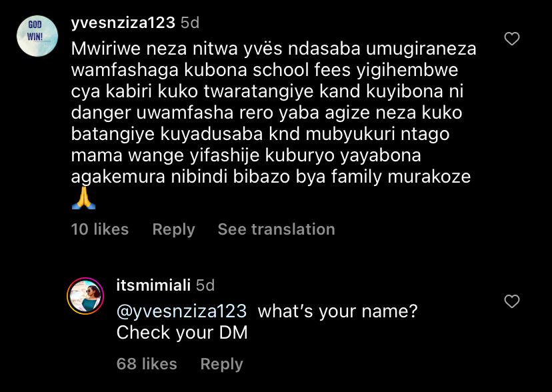Screen dimensions: 552x392
Task: Like the comment by yvesnziza123
Action: [x=512, y=39]
